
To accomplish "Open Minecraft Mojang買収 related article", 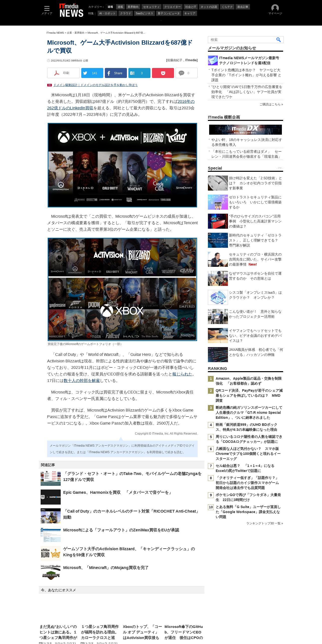I will coord(106,568).
